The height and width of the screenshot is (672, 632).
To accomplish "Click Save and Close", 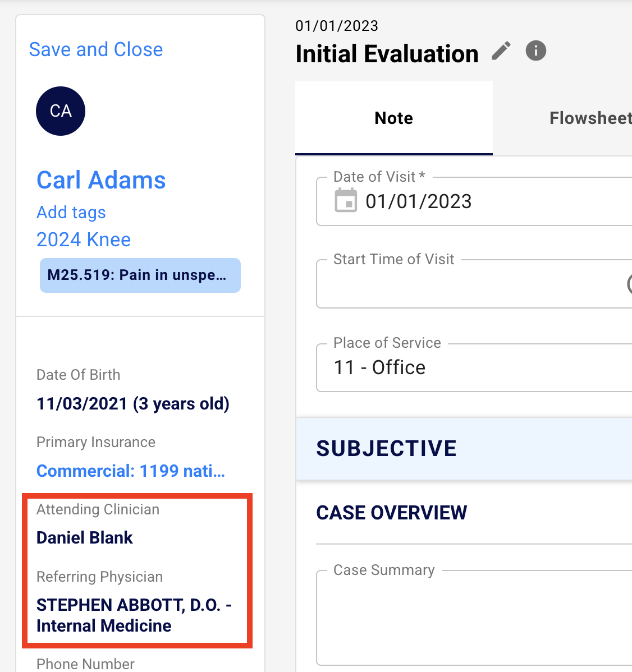I will 96,49.
